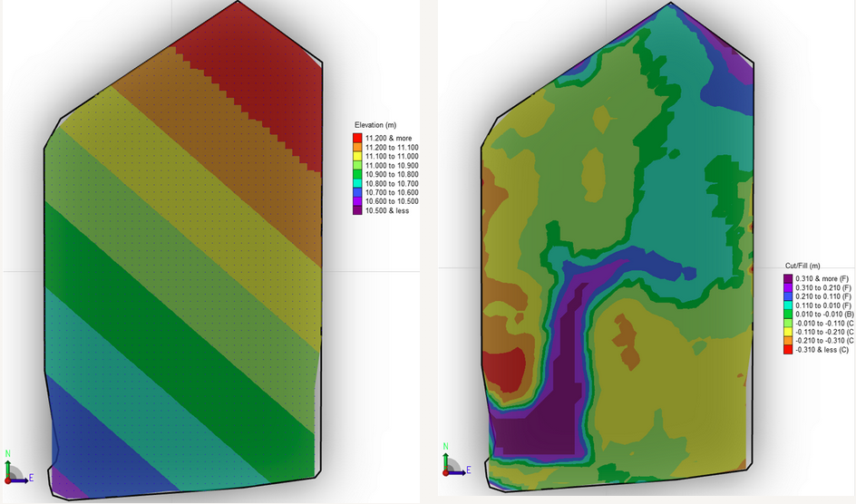Select the '11.100 to 11.000' legend label
The width and height of the screenshot is (856, 504).
[392, 156]
